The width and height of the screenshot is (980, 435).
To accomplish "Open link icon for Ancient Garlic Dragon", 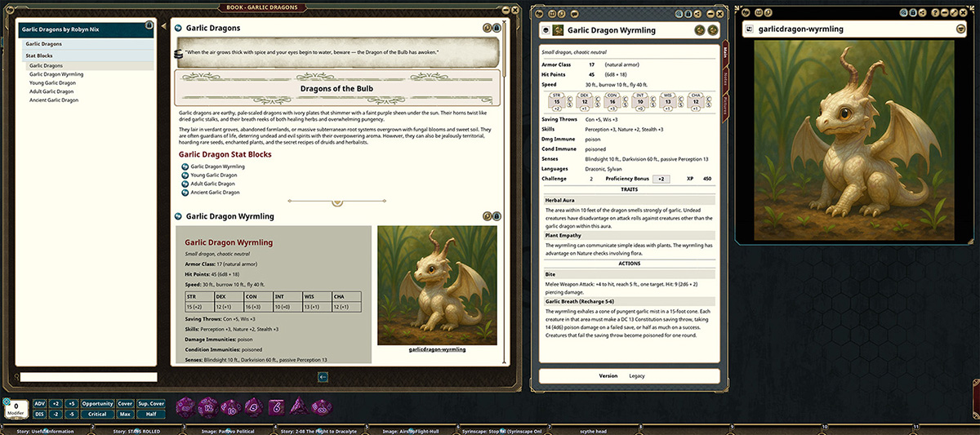I will [185, 193].
